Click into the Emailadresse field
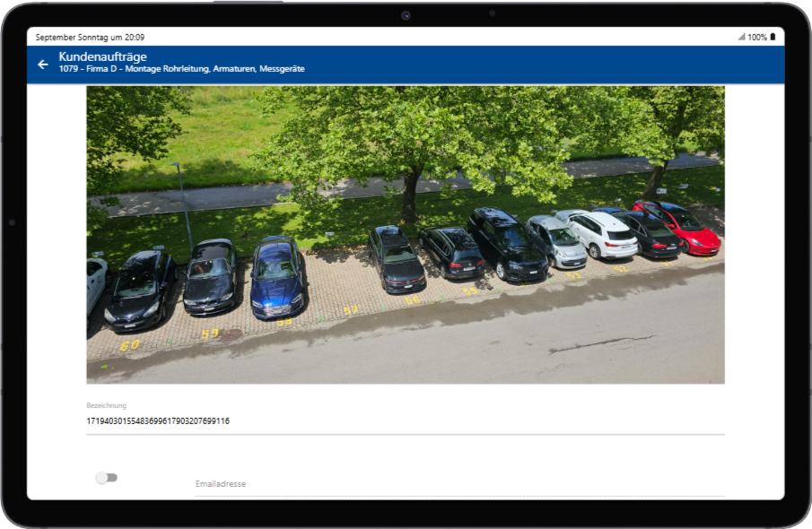812x529 pixels. [x=459, y=484]
